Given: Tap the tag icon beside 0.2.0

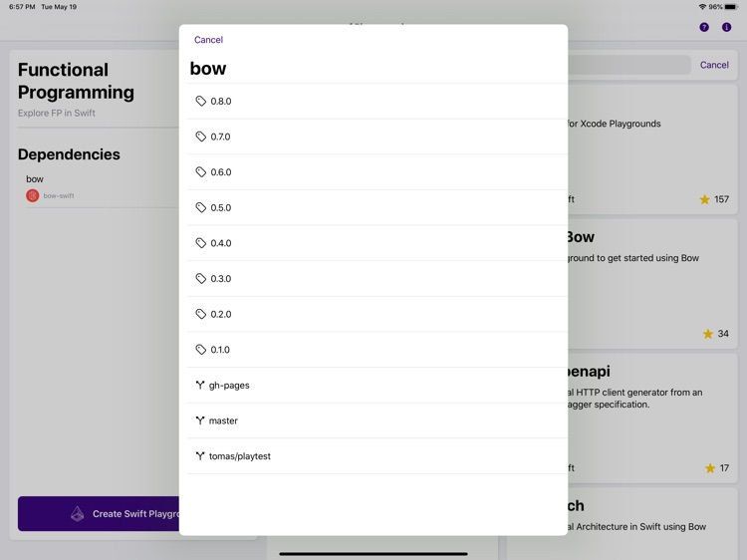Looking at the screenshot, I should (200, 314).
